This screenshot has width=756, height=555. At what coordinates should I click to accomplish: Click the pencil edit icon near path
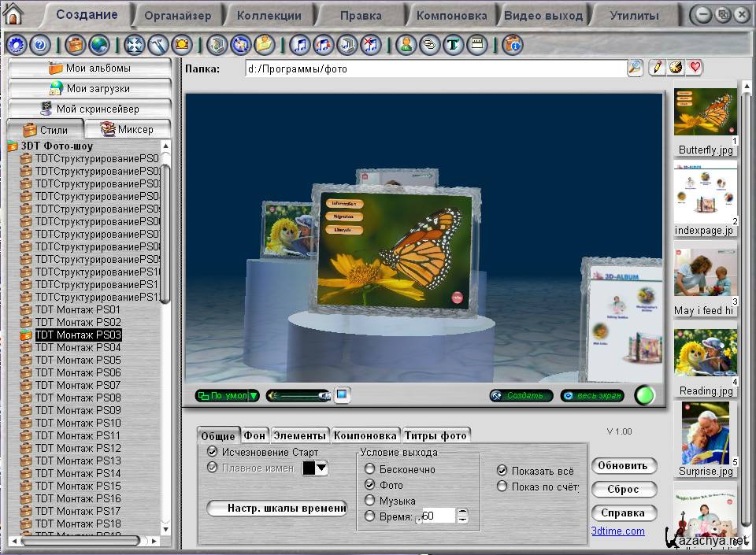point(657,68)
